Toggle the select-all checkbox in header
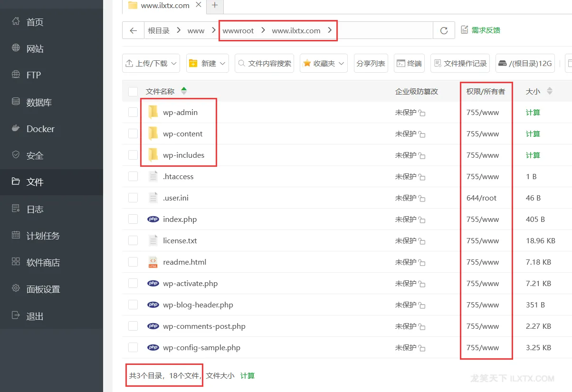This screenshot has height=392, width=572. (133, 91)
